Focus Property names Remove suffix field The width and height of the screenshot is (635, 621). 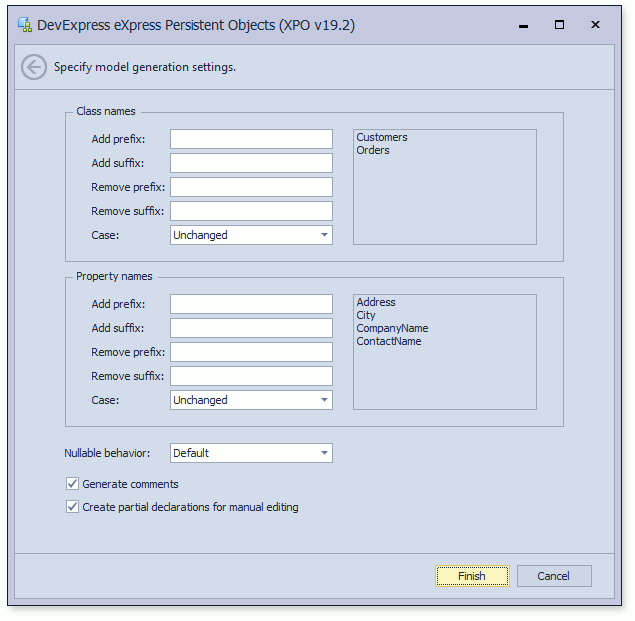click(x=251, y=376)
